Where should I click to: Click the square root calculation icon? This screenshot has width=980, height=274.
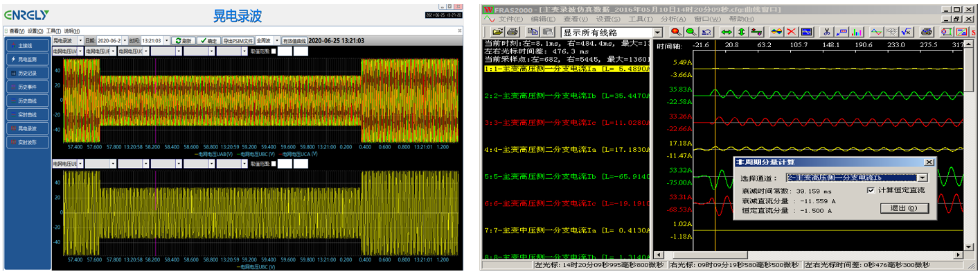click(906, 31)
